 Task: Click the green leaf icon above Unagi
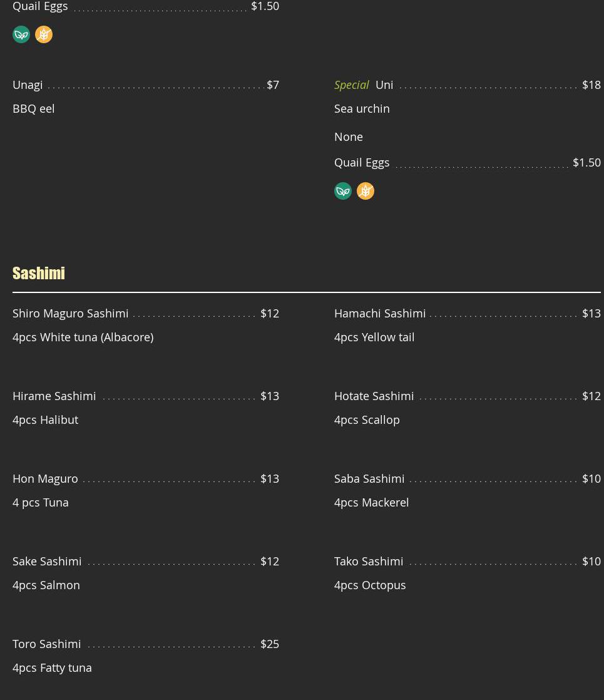21,34
